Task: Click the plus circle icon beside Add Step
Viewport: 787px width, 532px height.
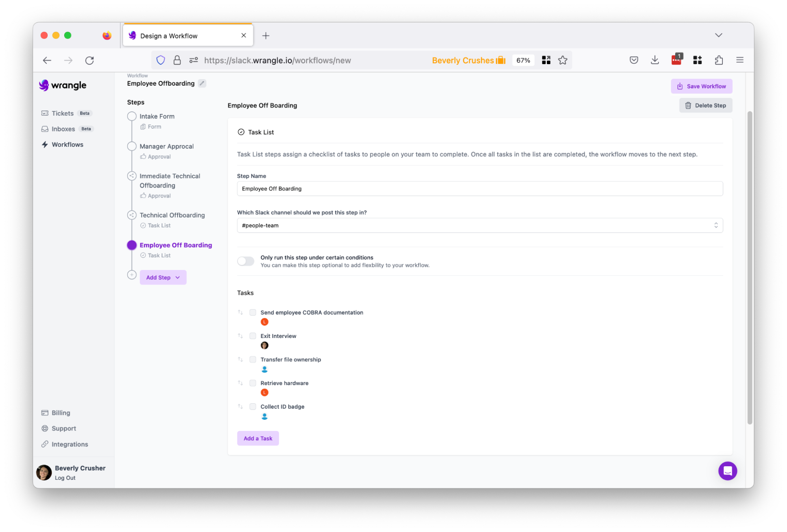Action: (x=132, y=275)
